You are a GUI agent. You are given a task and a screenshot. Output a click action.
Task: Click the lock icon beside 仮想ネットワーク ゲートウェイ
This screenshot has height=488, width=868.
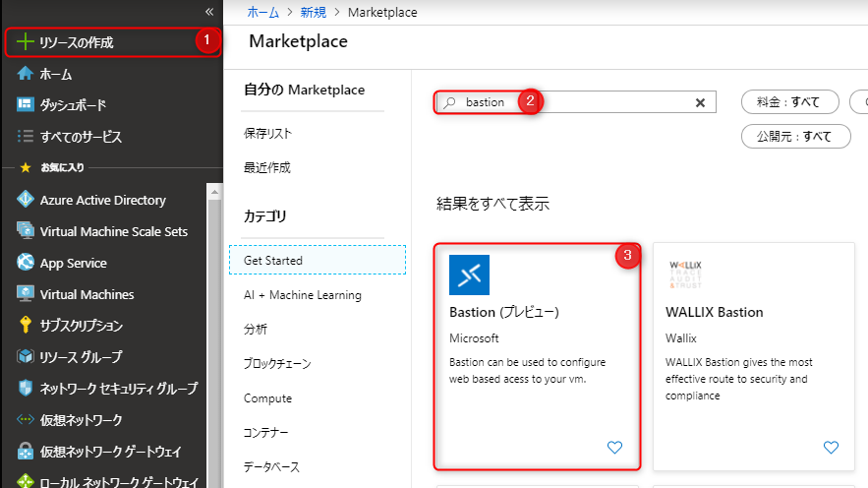(x=25, y=451)
